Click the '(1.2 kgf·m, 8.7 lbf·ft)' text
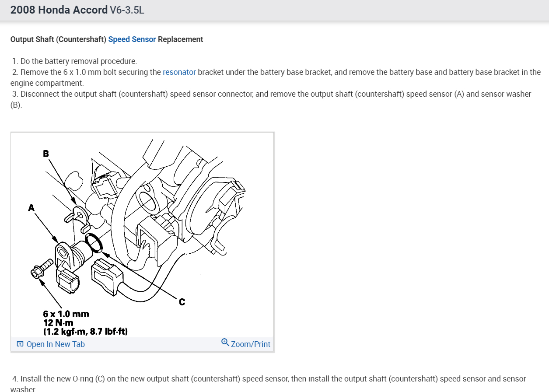The image size is (549, 392). pos(85,331)
